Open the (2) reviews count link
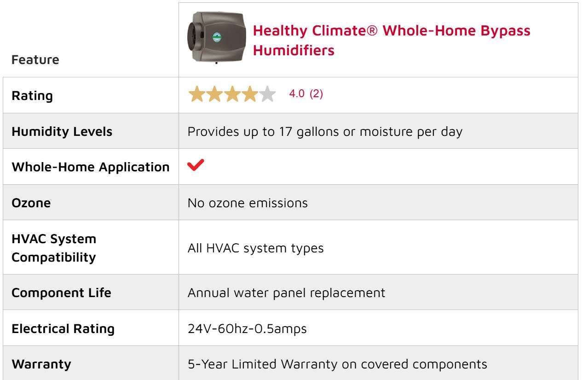 [x=316, y=94]
